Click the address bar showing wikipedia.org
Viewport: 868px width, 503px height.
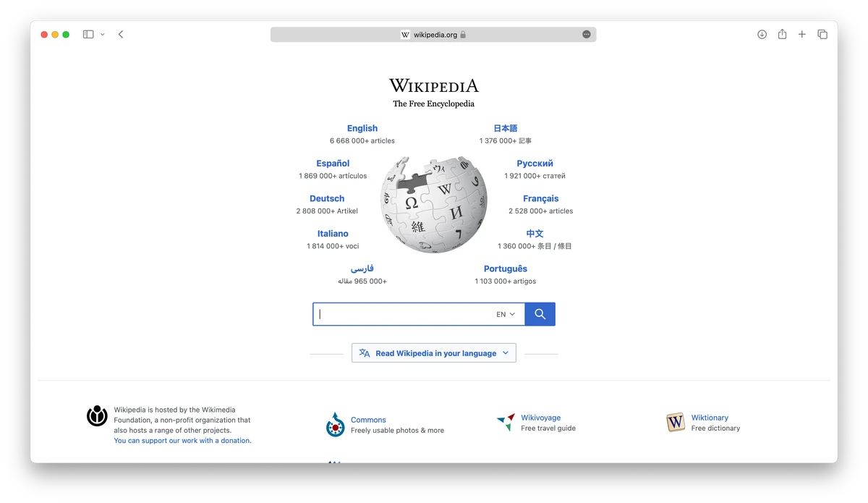coord(433,34)
